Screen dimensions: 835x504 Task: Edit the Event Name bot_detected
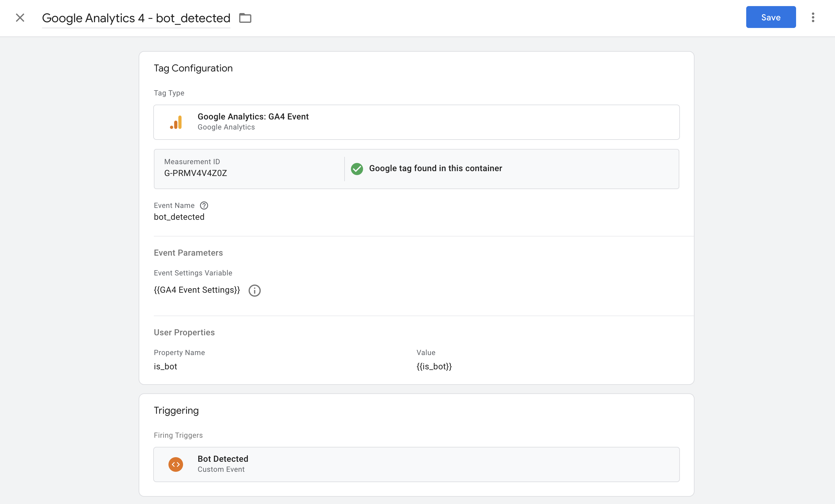point(179,217)
